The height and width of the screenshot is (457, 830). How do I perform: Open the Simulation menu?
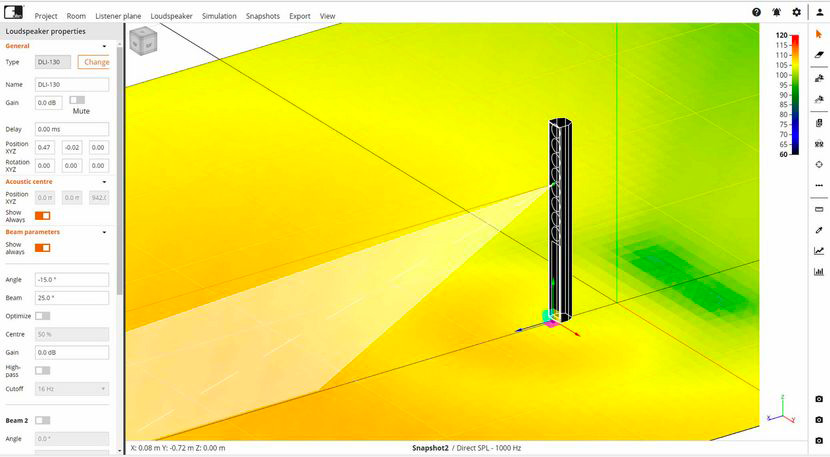(219, 16)
